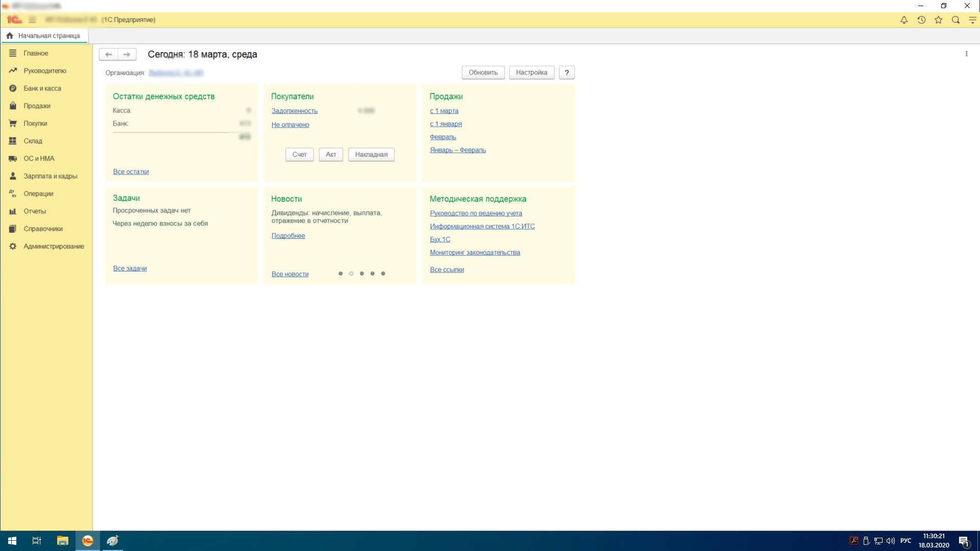Click the hamburger menu next to 1C logo

pos(32,20)
